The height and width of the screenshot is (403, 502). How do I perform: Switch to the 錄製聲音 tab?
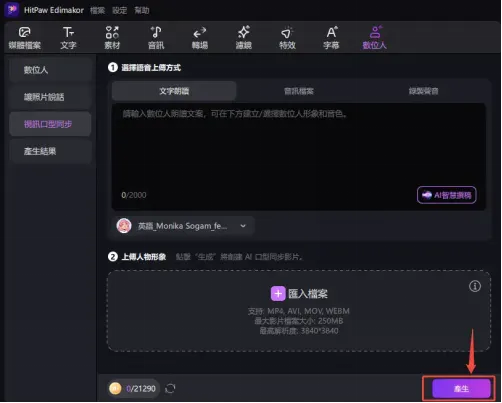(x=423, y=91)
